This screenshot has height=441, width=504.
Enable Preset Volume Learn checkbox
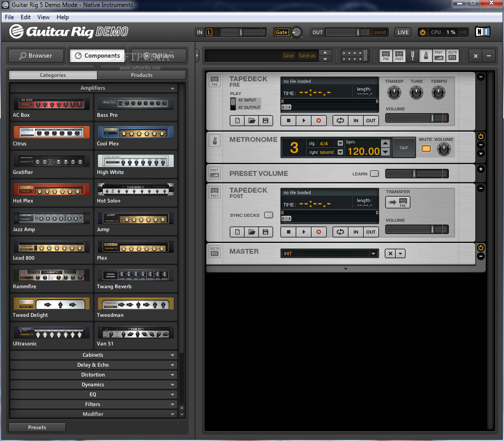tap(375, 174)
